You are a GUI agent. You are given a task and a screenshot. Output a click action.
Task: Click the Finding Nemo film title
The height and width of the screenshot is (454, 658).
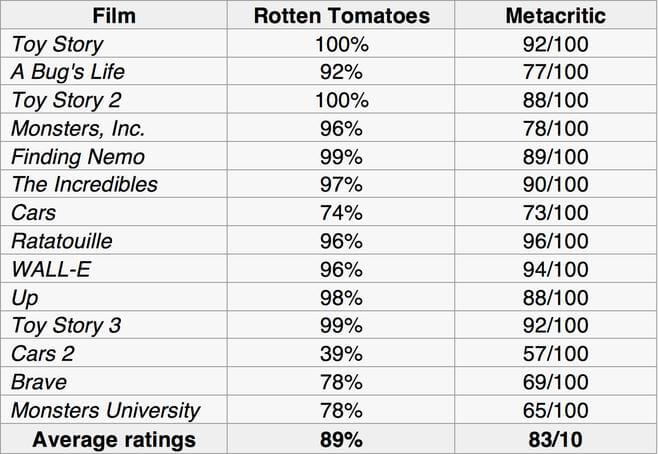point(78,156)
